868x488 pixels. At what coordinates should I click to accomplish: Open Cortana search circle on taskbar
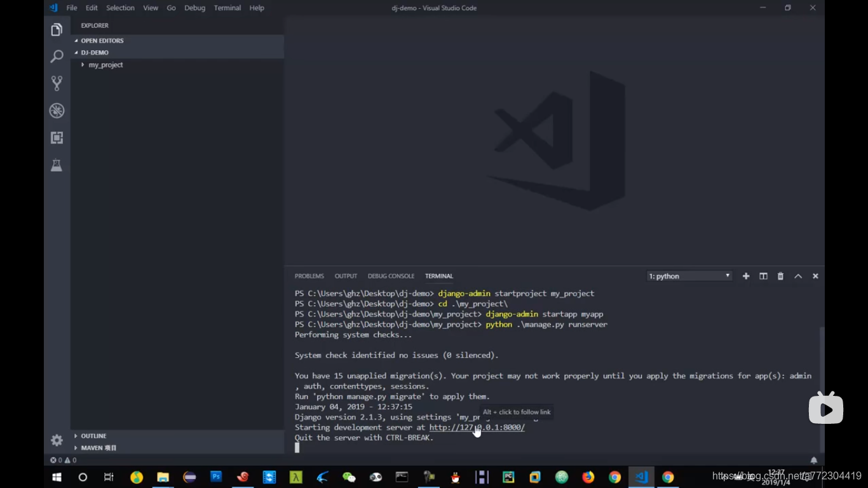pyautogui.click(x=83, y=477)
